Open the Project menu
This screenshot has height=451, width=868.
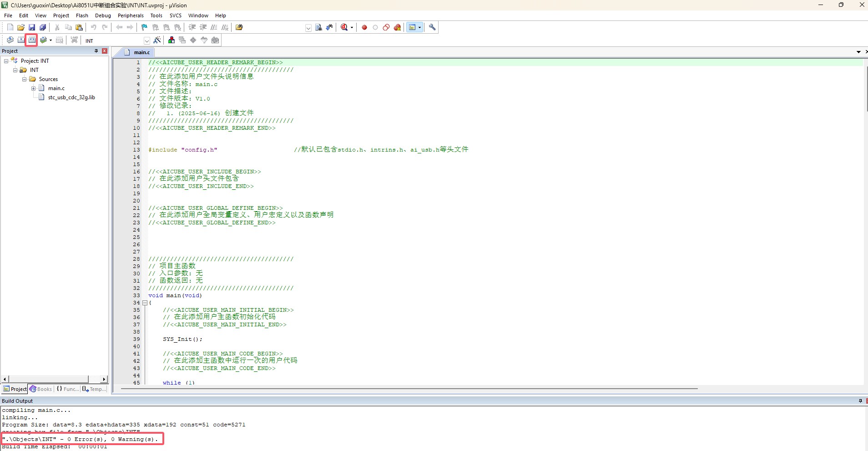tap(61, 15)
